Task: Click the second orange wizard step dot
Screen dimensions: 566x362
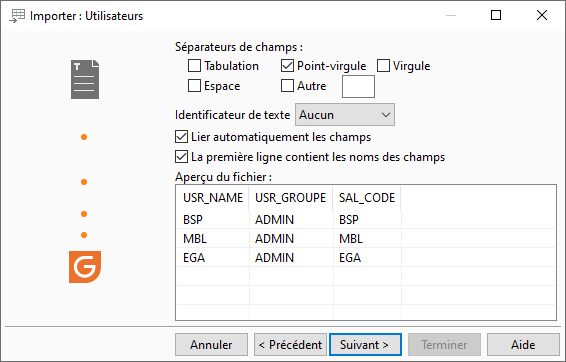Action: point(84,182)
